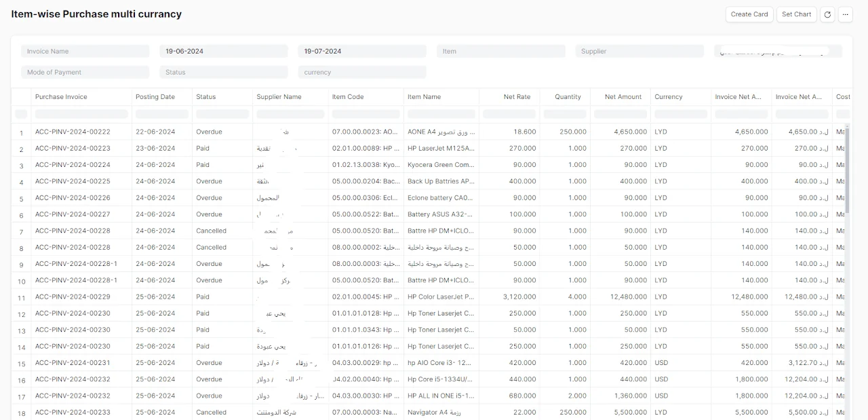
Task: Click the Set Chart button
Action: tap(796, 14)
